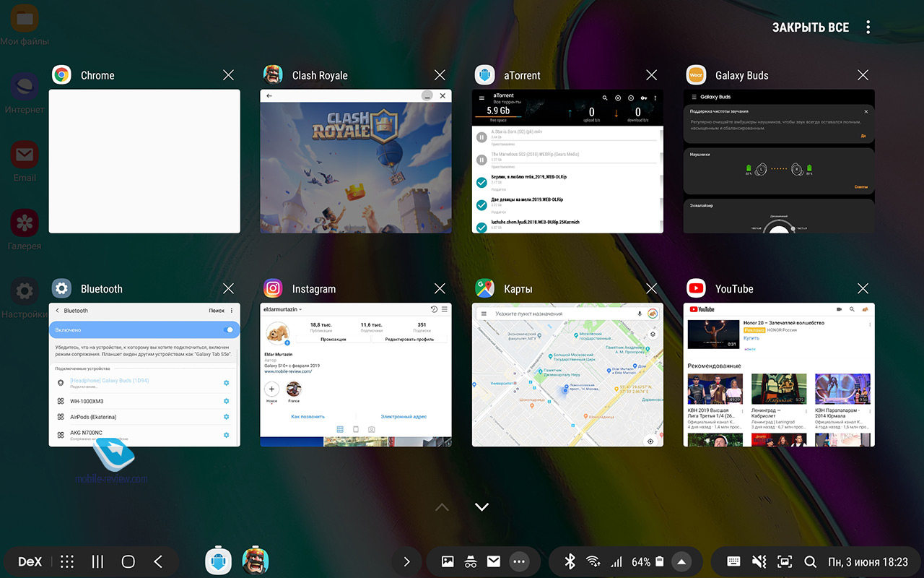Resume the paused 'The Marvelous S02' torrent
The width and height of the screenshot is (924, 578).
(x=481, y=160)
